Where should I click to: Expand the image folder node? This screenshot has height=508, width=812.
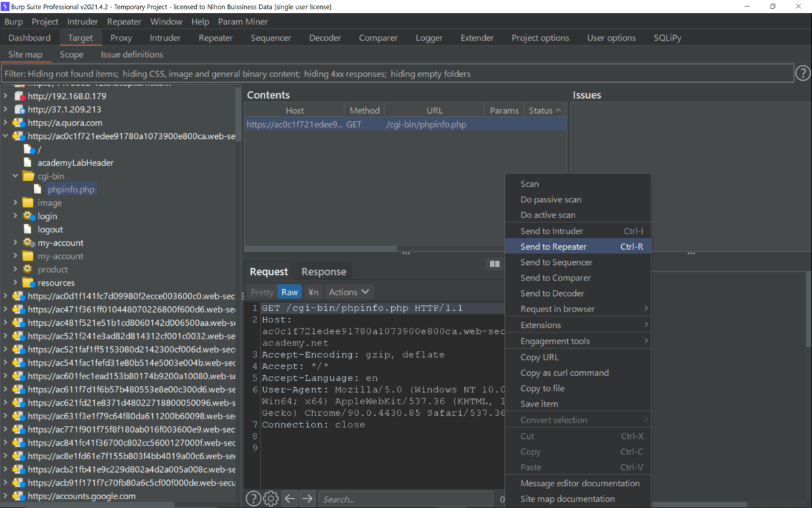click(15, 203)
